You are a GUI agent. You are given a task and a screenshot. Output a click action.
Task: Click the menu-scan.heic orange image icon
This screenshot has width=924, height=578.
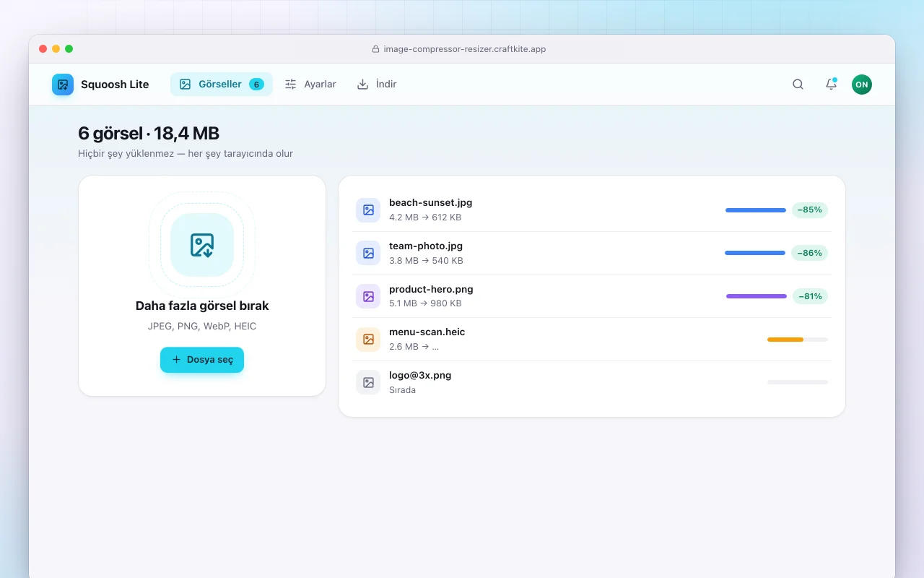tap(368, 339)
